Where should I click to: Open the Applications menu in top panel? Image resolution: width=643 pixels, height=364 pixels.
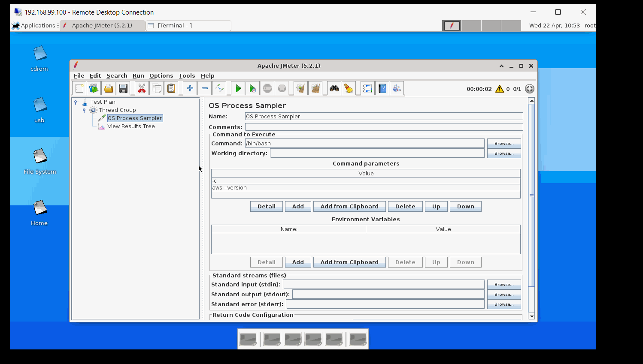point(35,25)
